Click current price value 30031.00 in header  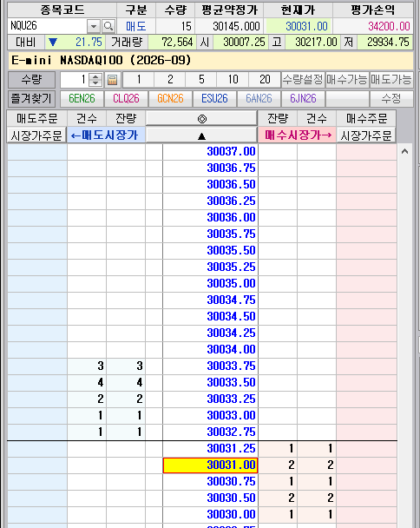coord(299,26)
